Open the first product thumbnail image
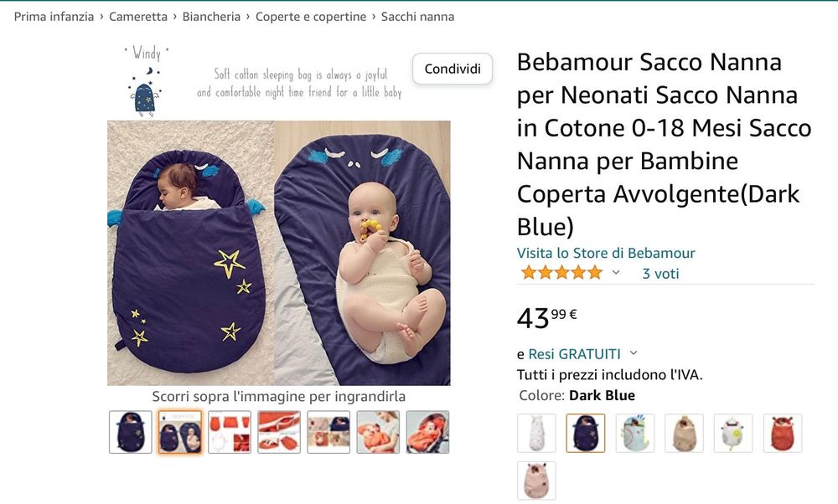The width and height of the screenshot is (838, 504). [x=131, y=432]
